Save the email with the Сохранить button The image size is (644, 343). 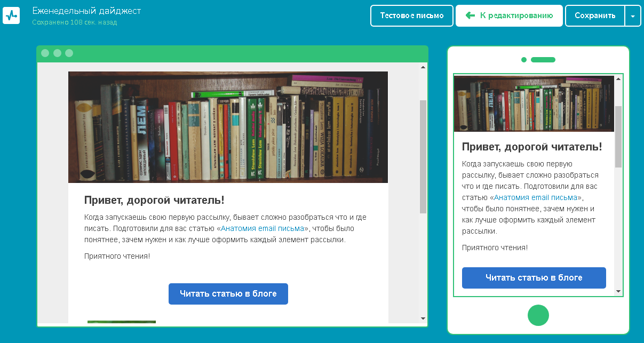[595, 15]
